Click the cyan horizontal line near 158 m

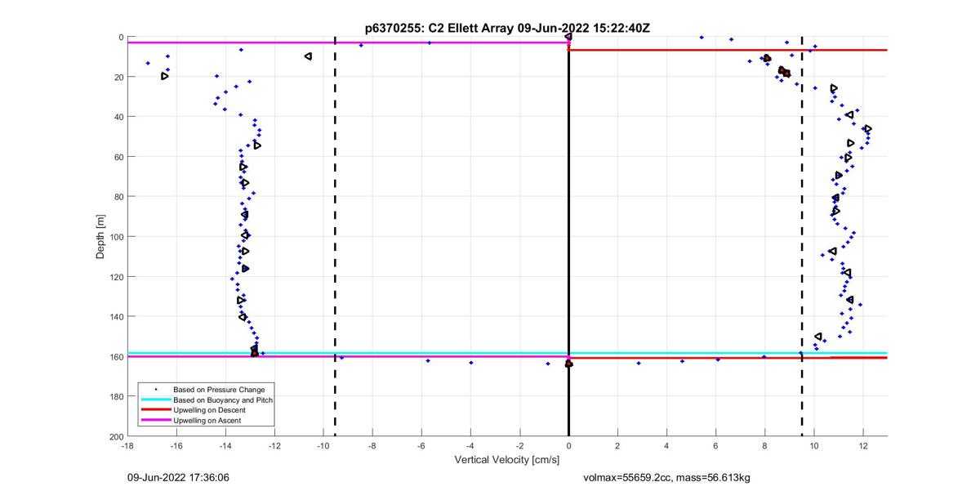506,353
